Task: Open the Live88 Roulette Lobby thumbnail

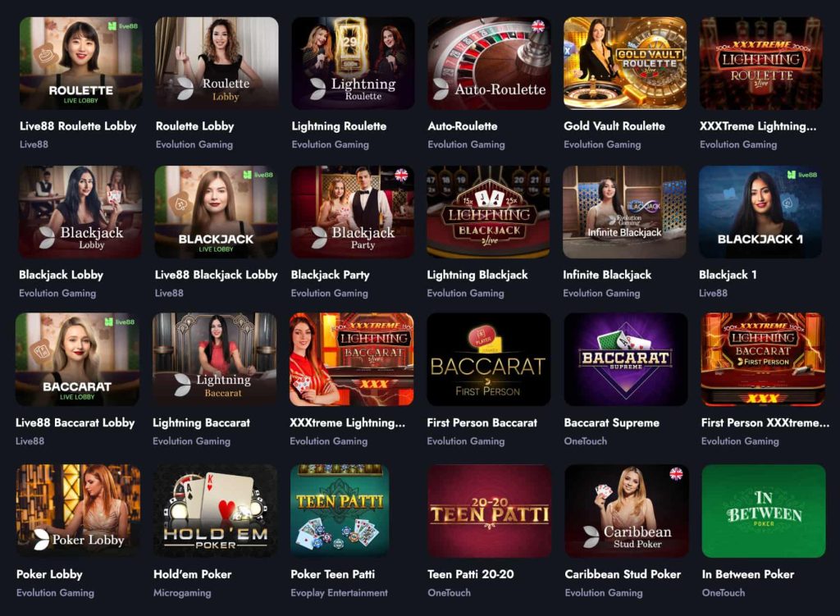Action: click(x=81, y=63)
